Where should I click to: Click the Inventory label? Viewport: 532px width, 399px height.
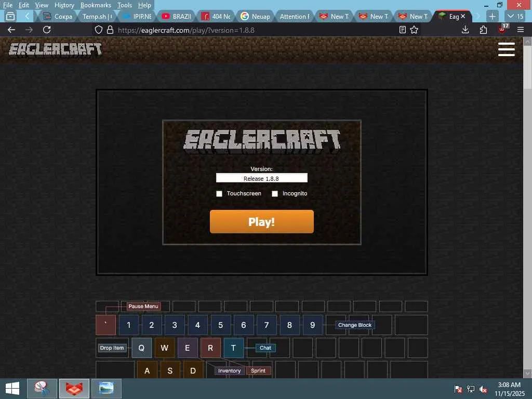pos(229,371)
